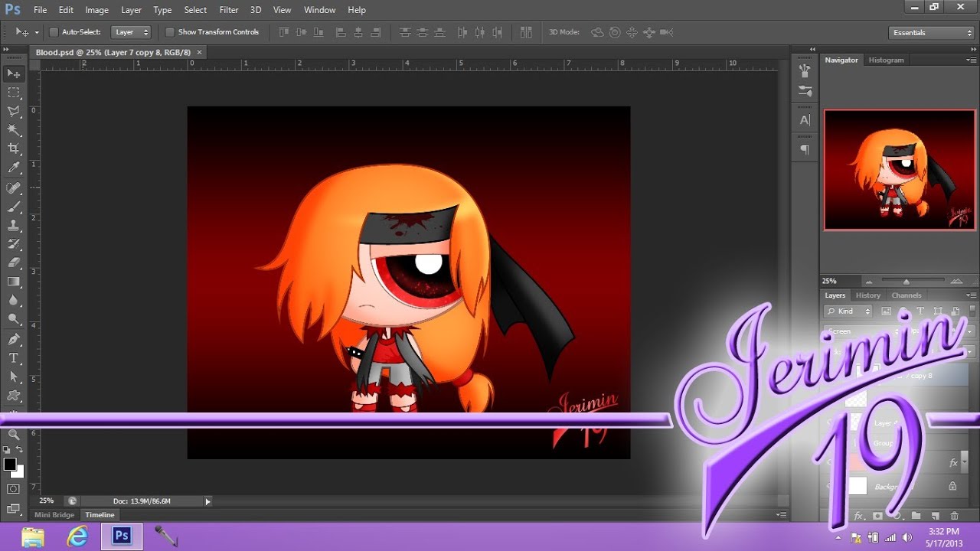Select the Path Selection tool
This screenshot has width=980, height=551.
[14, 377]
